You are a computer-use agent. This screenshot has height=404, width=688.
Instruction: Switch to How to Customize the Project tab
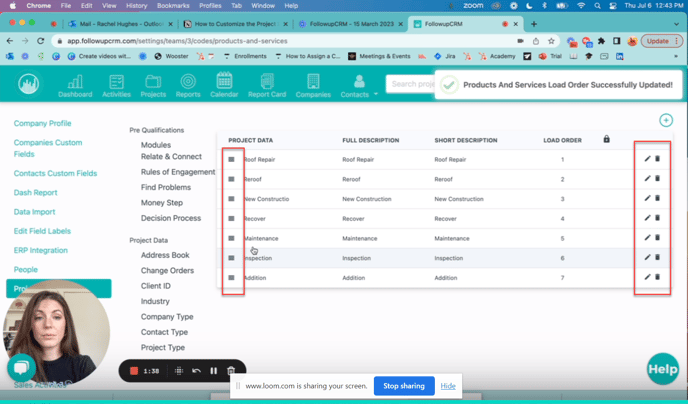click(x=236, y=24)
